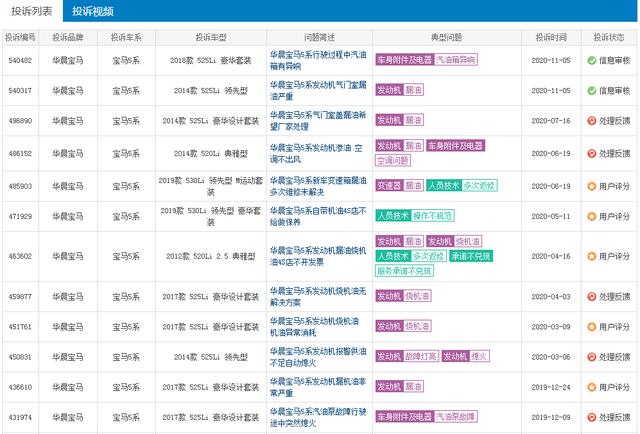Click the 投诉时间 column header
Image resolution: width=640 pixels, height=434 pixels.
point(551,38)
